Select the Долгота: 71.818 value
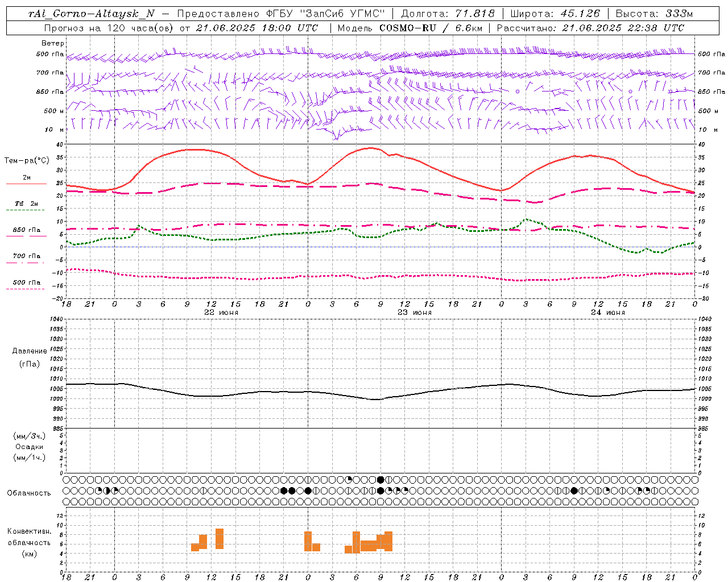The height and width of the screenshot is (582, 728). point(448,14)
